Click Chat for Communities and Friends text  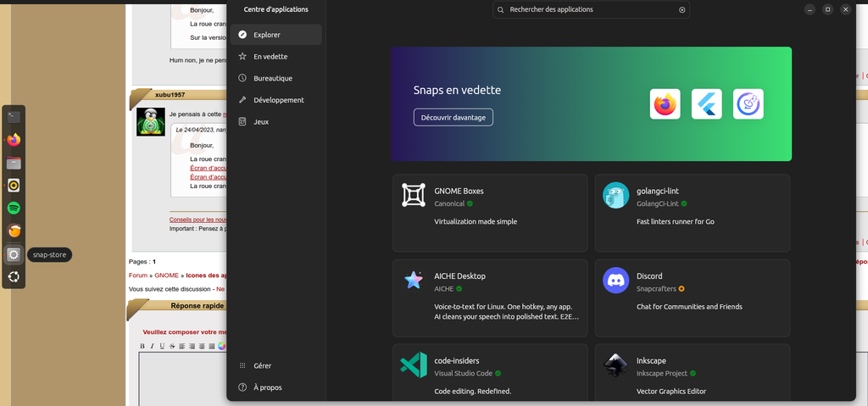click(689, 307)
